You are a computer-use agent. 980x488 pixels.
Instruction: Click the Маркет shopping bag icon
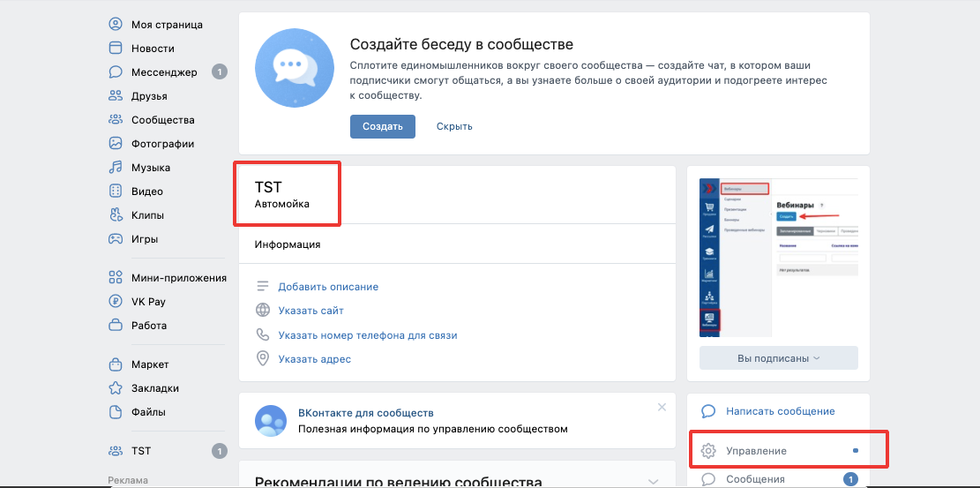pyautogui.click(x=116, y=364)
